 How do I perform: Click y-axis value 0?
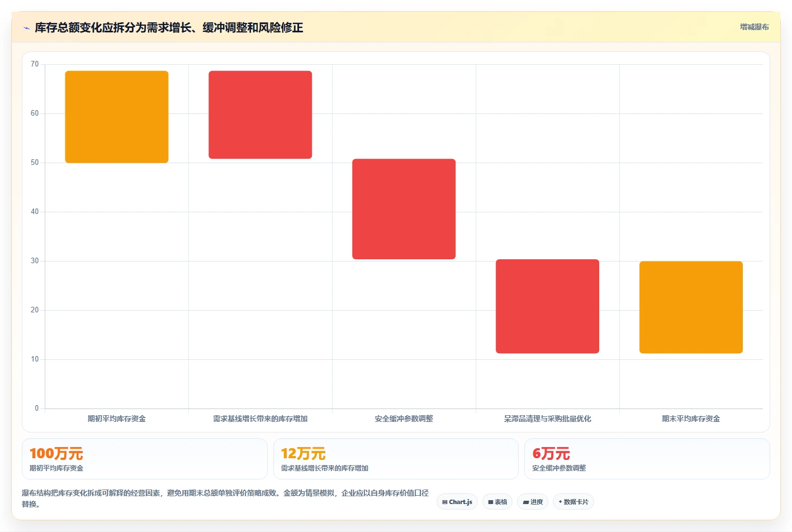coord(37,408)
